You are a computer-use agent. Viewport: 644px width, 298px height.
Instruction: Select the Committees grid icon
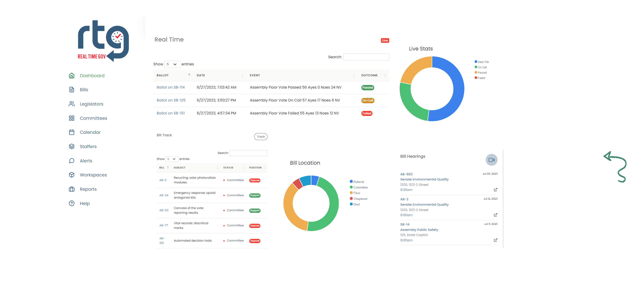72,118
